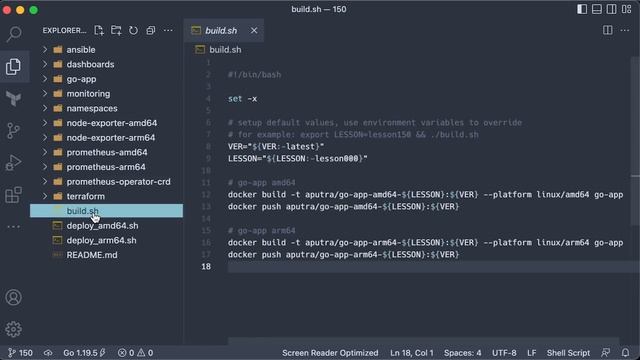Image resolution: width=640 pixels, height=360 pixels.
Task: Click docker push go-app-amd64 line
Action: 343,207
